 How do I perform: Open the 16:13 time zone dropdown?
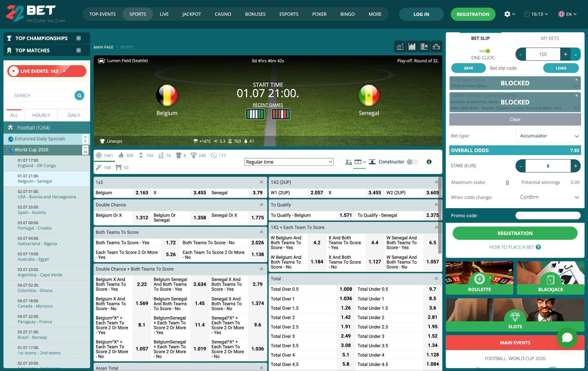[x=536, y=14]
